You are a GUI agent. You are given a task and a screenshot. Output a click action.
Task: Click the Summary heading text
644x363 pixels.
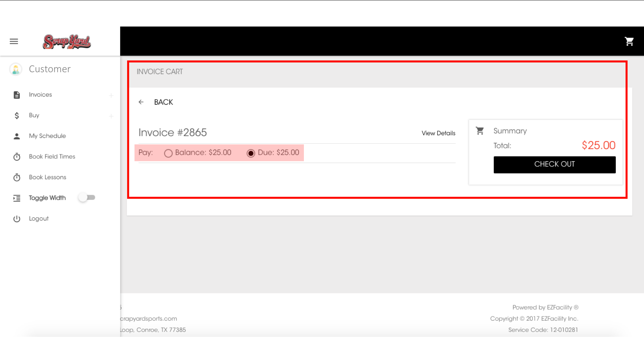click(x=510, y=131)
